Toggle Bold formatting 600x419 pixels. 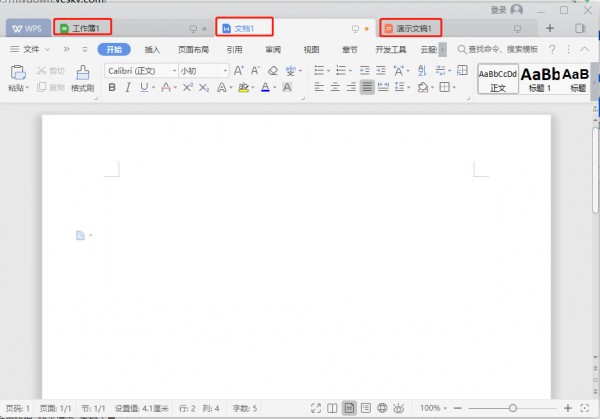112,88
